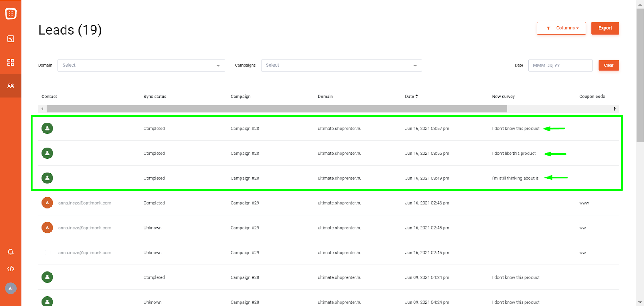Click 'I'm still thinking about it' cell
The height and width of the screenshot is (306, 644).
[515, 178]
